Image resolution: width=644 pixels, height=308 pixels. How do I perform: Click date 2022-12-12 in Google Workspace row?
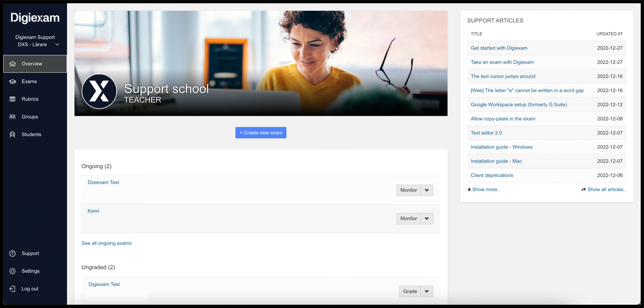click(610, 105)
